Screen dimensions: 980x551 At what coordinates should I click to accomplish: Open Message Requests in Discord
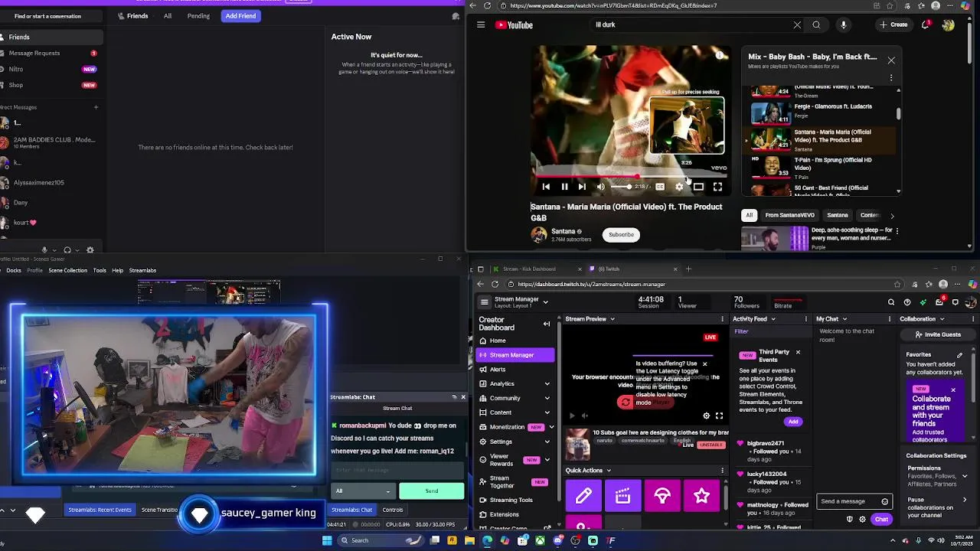click(51, 53)
